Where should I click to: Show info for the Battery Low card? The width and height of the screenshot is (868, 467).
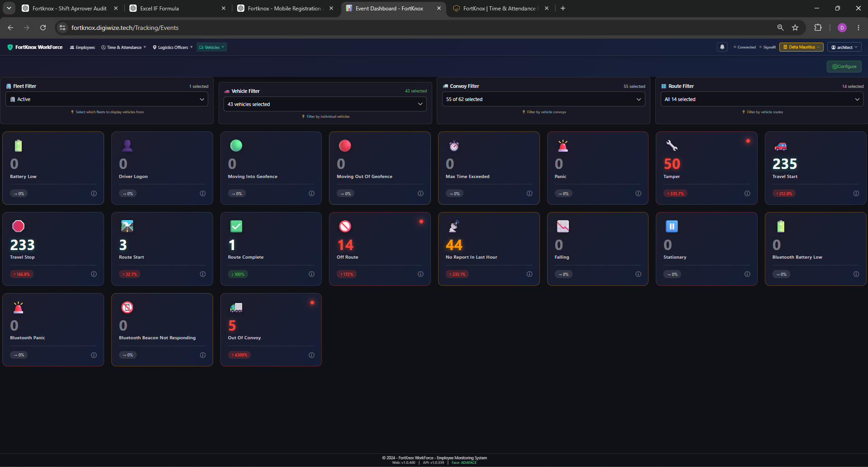(94, 193)
